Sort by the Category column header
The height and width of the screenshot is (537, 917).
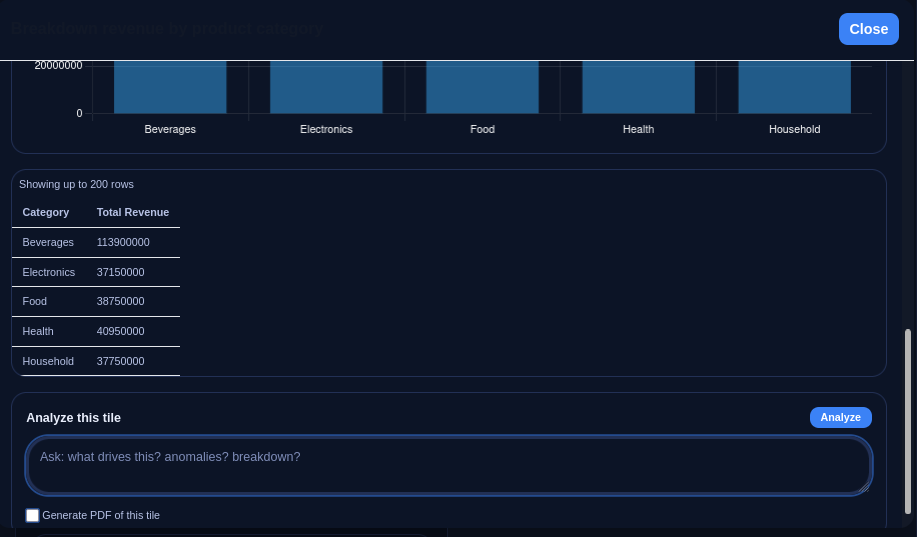46,212
